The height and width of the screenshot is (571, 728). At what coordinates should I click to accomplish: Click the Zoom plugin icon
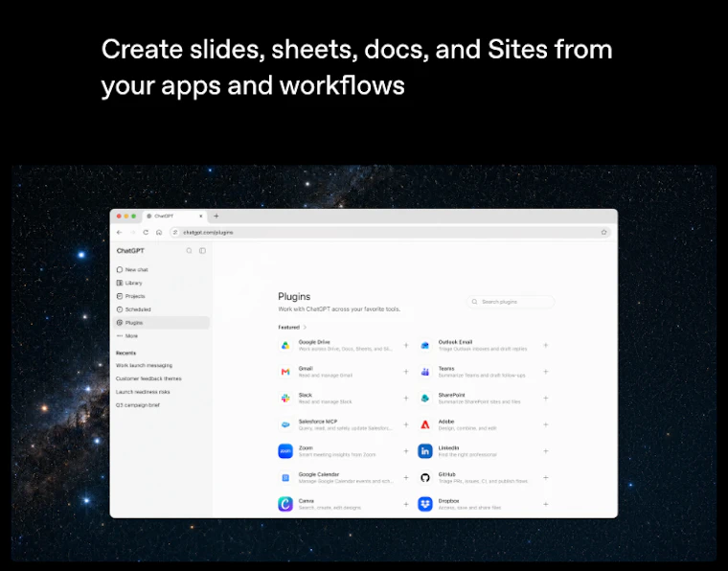(285, 451)
